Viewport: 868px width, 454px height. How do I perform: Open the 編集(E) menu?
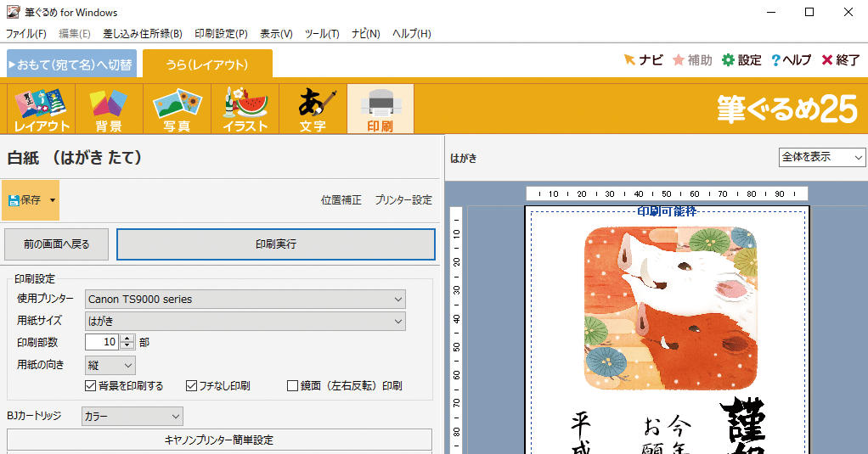click(x=75, y=34)
